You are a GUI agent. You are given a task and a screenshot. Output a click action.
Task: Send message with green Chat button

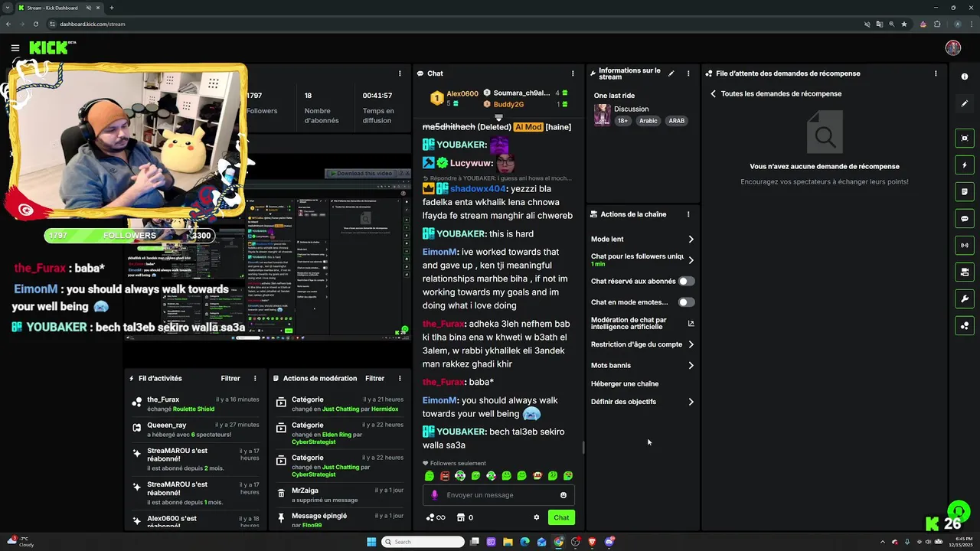pyautogui.click(x=561, y=517)
